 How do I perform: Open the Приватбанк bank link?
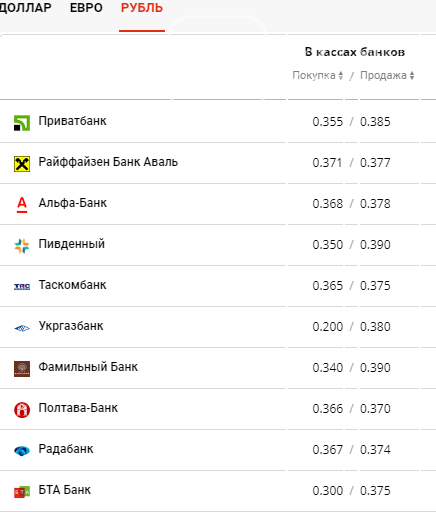(x=72, y=121)
